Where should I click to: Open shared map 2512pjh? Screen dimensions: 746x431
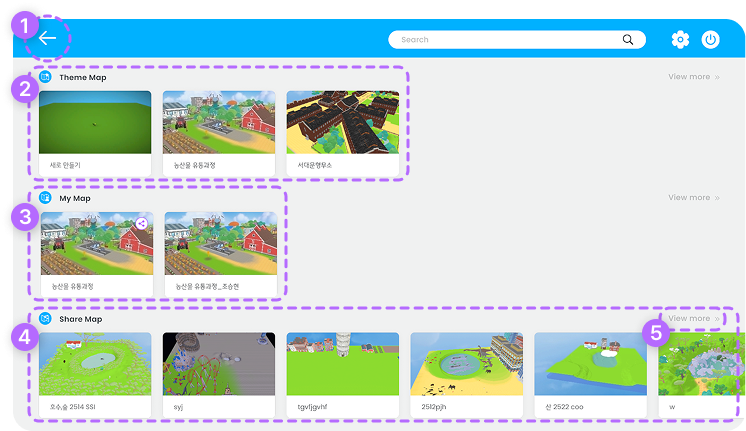[x=466, y=374]
